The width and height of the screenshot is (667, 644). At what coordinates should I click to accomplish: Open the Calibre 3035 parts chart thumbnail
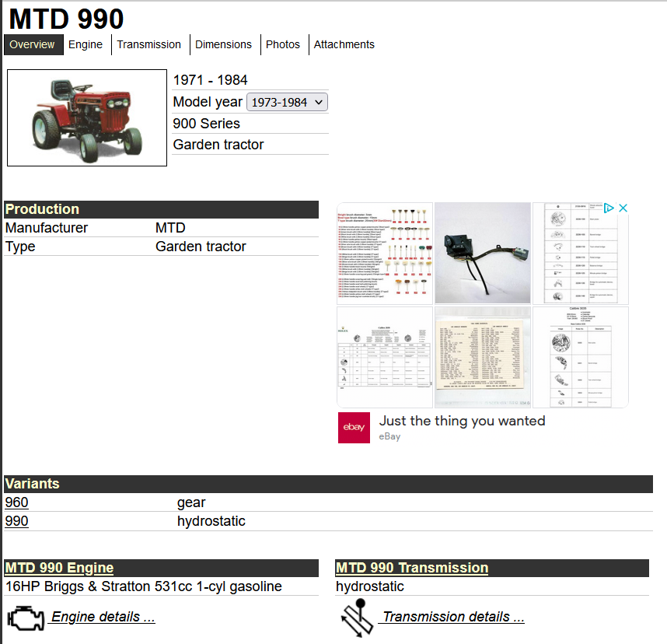click(x=580, y=357)
